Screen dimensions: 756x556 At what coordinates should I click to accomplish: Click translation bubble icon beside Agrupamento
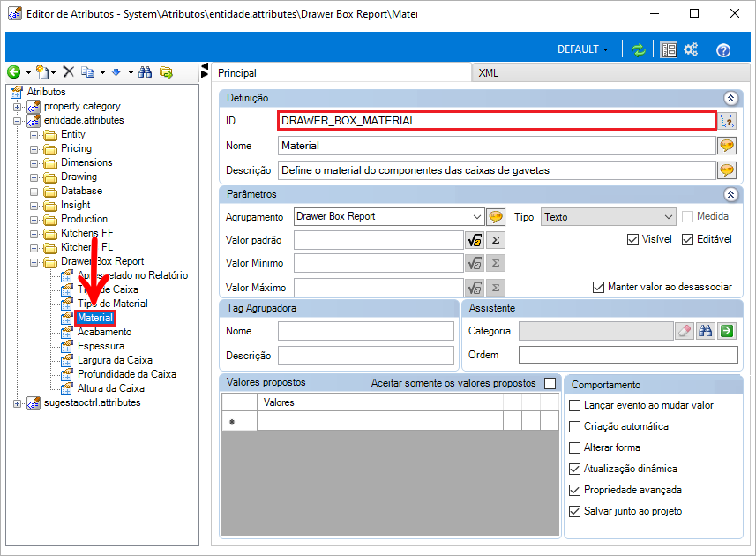(495, 216)
